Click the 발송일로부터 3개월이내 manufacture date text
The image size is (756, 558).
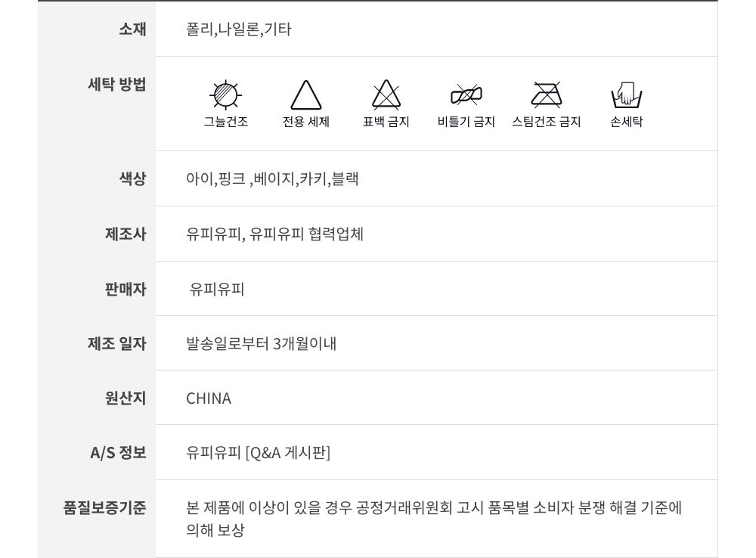coord(262,344)
